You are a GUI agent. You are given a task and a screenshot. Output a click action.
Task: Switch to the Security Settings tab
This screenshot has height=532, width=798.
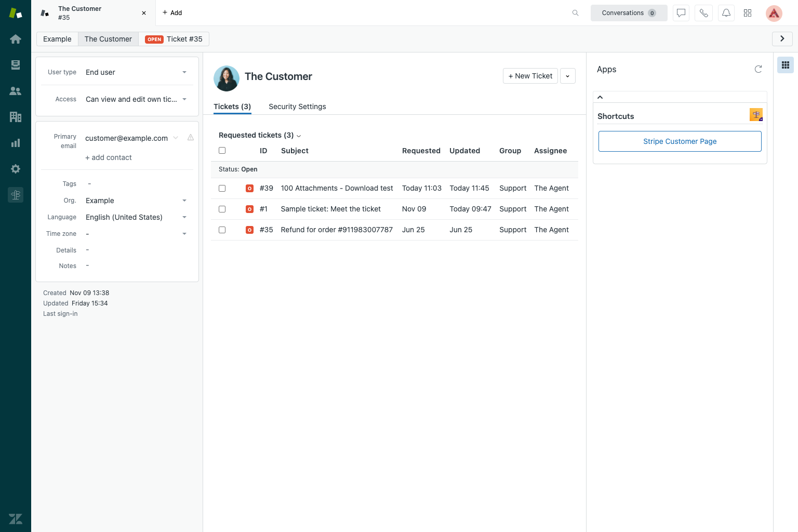pyautogui.click(x=297, y=107)
